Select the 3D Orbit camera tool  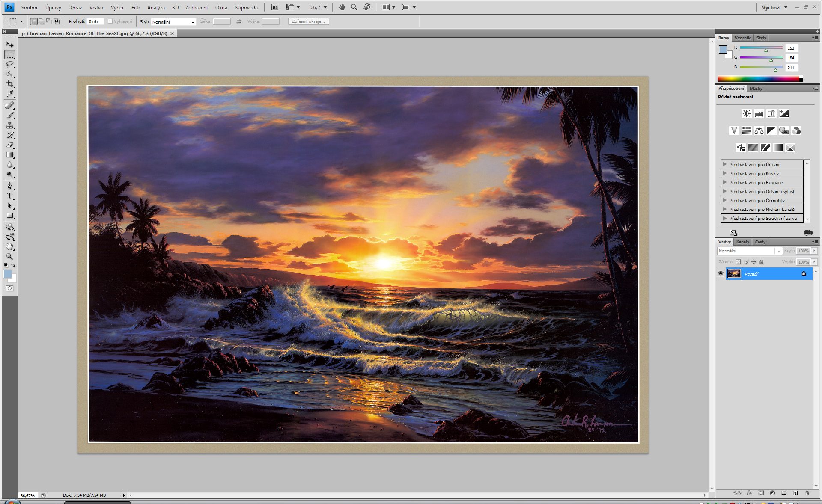[x=10, y=237]
